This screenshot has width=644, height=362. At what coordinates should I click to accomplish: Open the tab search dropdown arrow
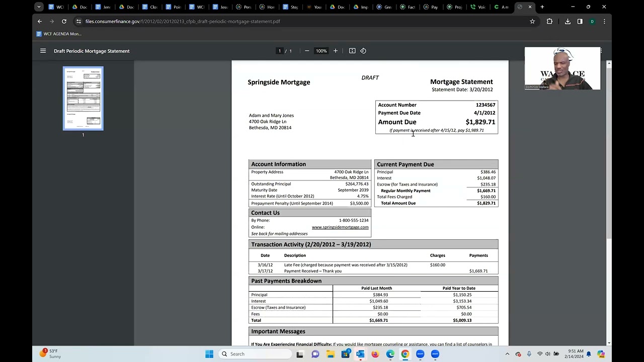point(39,7)
